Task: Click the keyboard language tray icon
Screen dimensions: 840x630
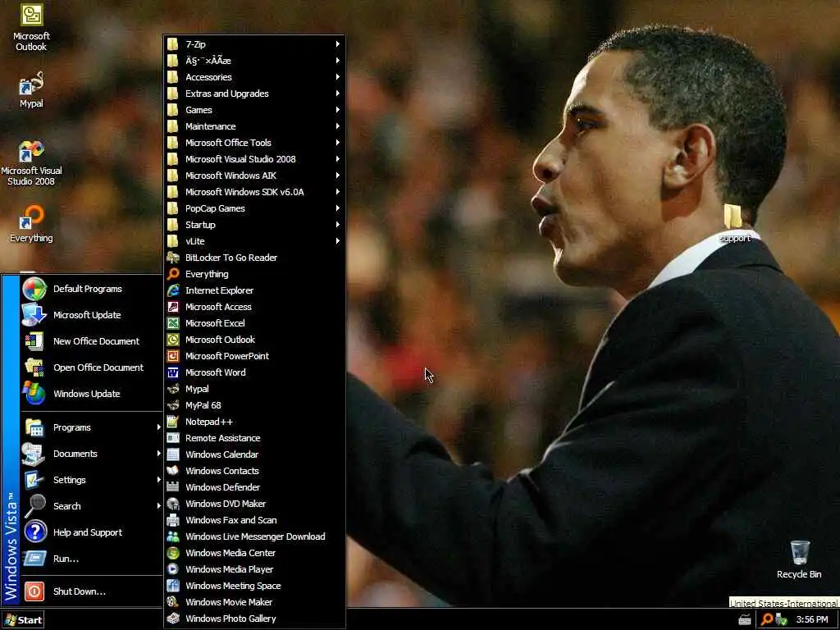Action: point(745,620)
